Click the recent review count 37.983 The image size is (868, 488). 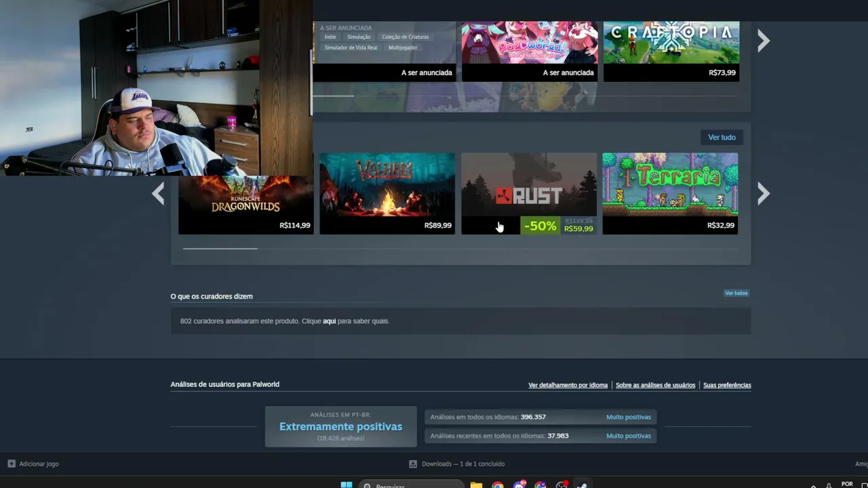coord(558,436)
